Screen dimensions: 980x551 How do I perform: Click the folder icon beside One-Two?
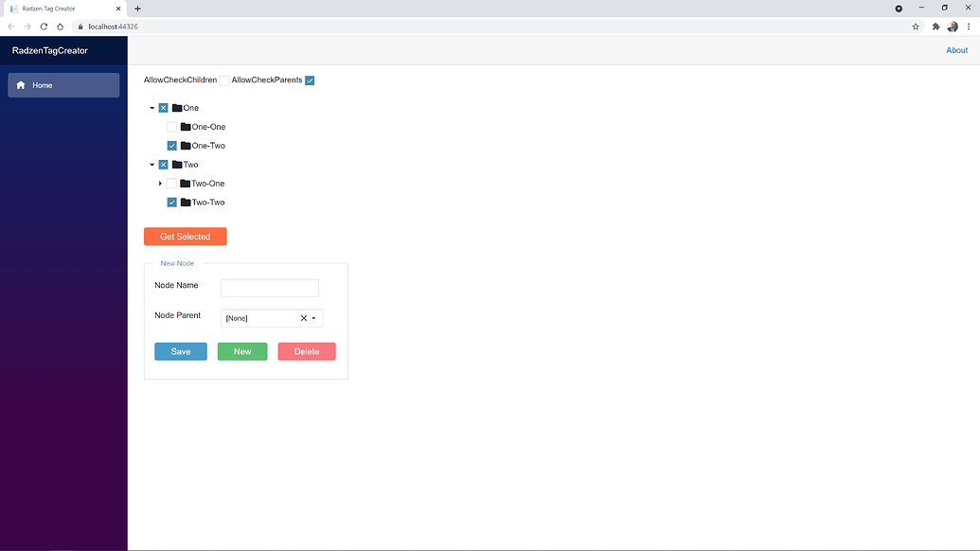coord(186,145)
